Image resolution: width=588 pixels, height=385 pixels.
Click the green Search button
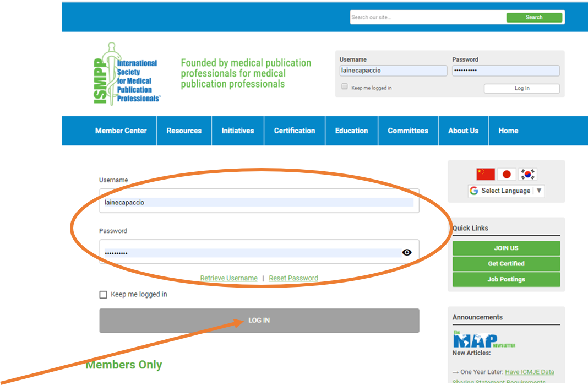tap(534, 17)
